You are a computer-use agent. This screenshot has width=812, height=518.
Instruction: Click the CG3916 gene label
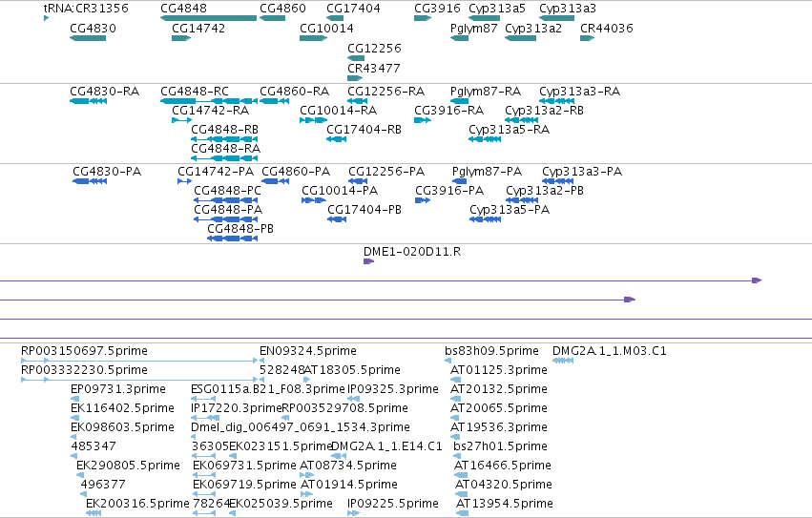pyautogui.click(x=438, y=9)
